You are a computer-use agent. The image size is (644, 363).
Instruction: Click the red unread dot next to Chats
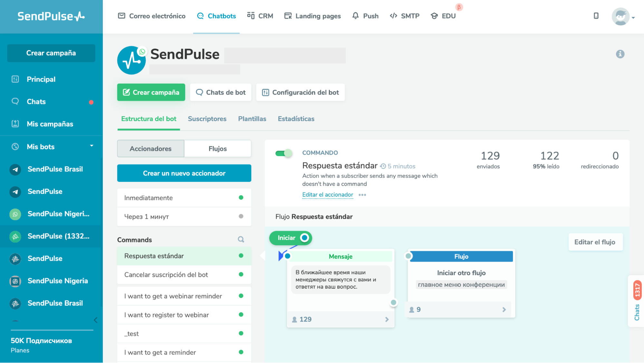point(91,102)
